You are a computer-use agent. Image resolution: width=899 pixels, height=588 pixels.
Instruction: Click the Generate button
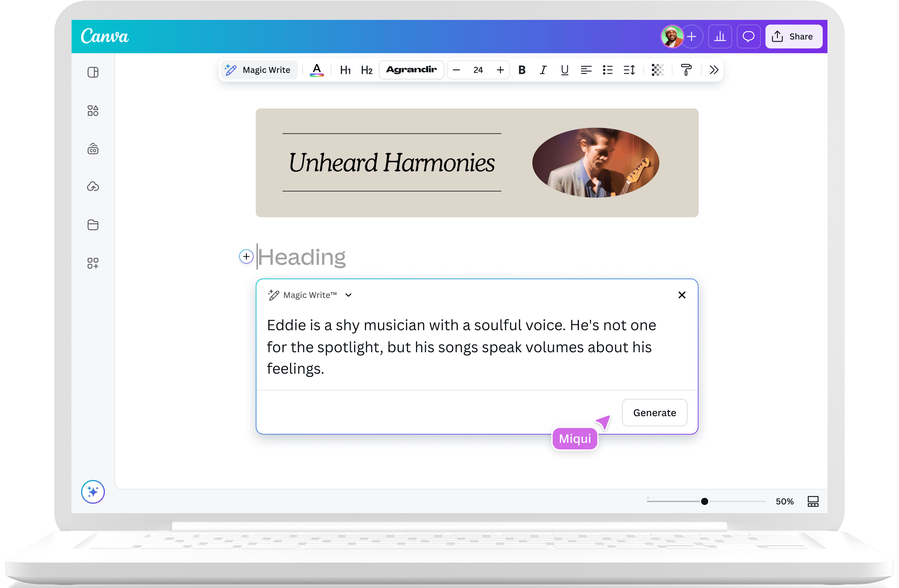coord(654,413)
